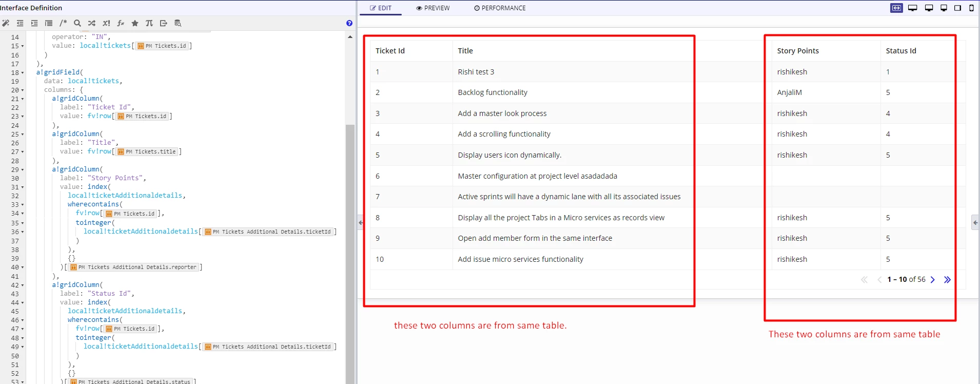Switch preview to tablet size
Viewport: 980px width, 384px height.
pyautogui.click(x=957, y=8)
